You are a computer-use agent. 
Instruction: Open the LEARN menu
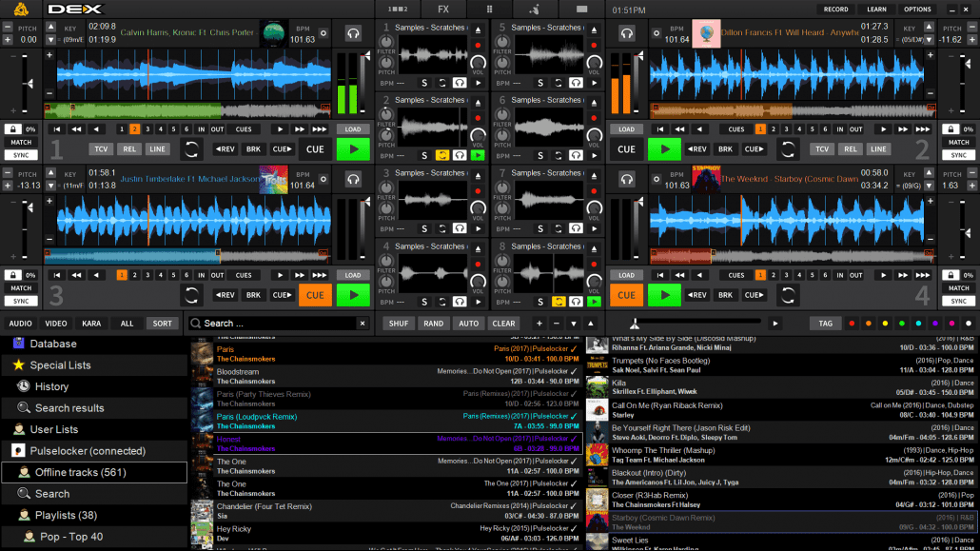click(x=876, y=10)
